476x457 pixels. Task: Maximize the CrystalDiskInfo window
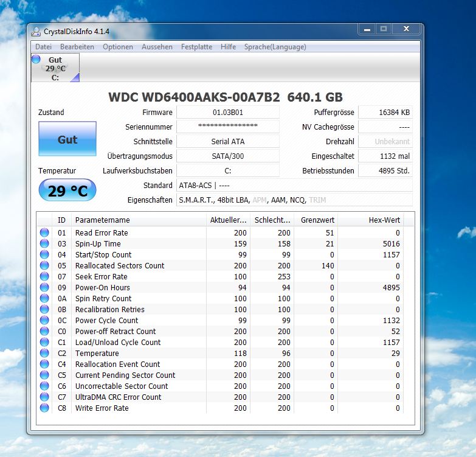[x=384, y=29]
